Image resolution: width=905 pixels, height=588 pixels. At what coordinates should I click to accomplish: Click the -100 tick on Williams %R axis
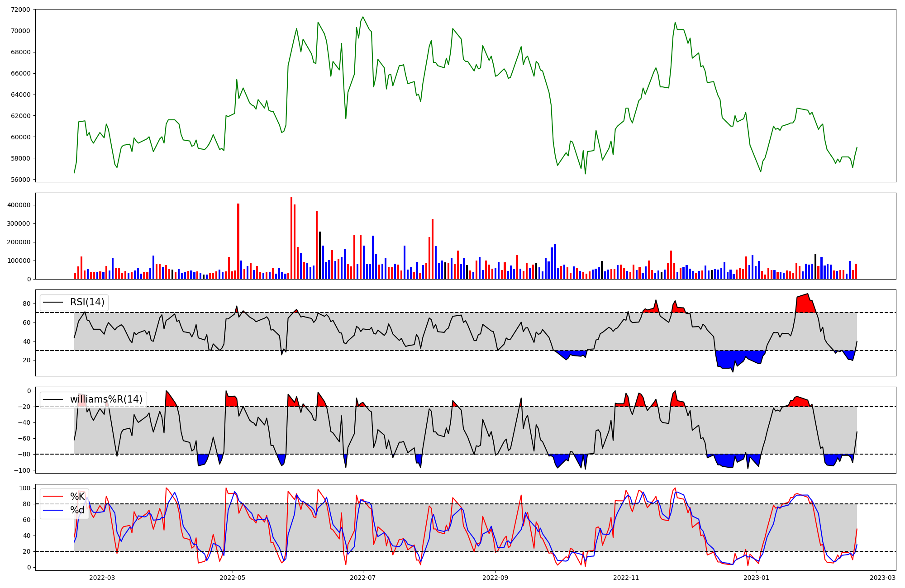(22, 470)
